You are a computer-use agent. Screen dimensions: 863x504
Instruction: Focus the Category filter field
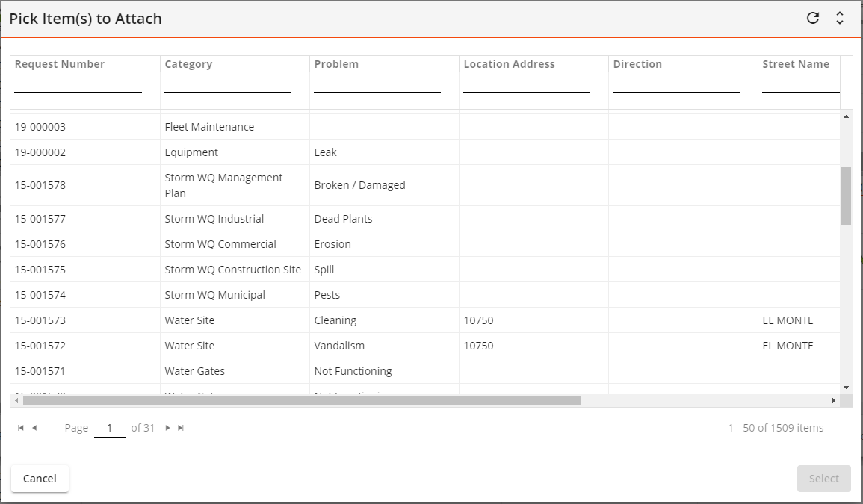[x=228, y=84]
